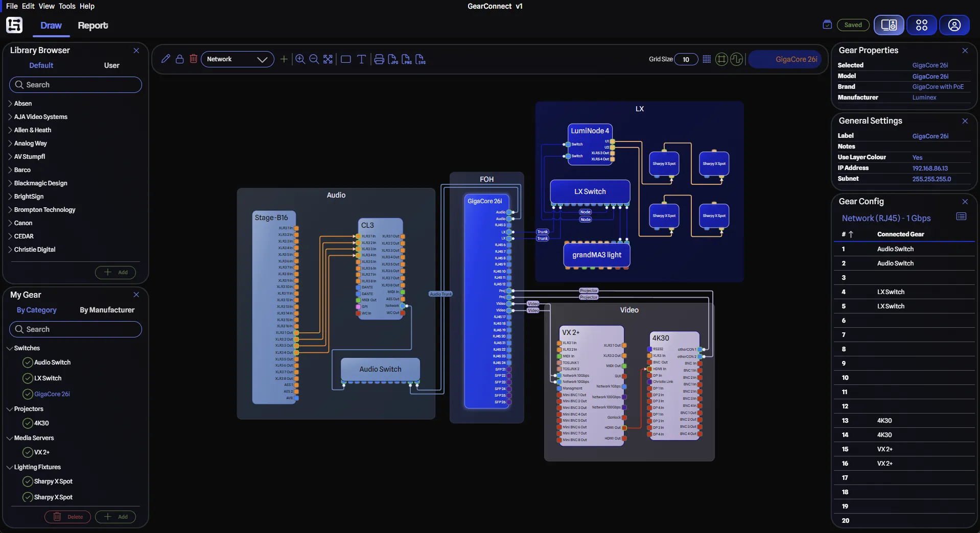Toggle the 4K30 checkmark in My Gear
This screenshot has height=533, width=980.
28,423
